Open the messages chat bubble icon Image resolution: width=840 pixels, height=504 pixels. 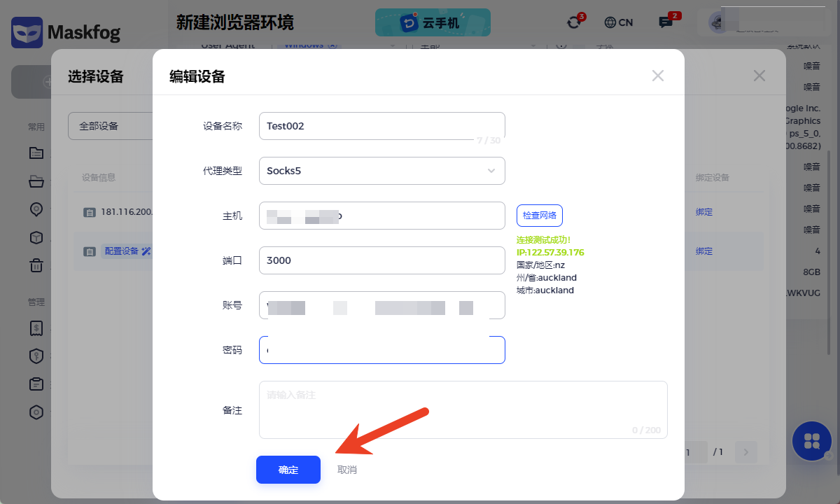(666, 22)
